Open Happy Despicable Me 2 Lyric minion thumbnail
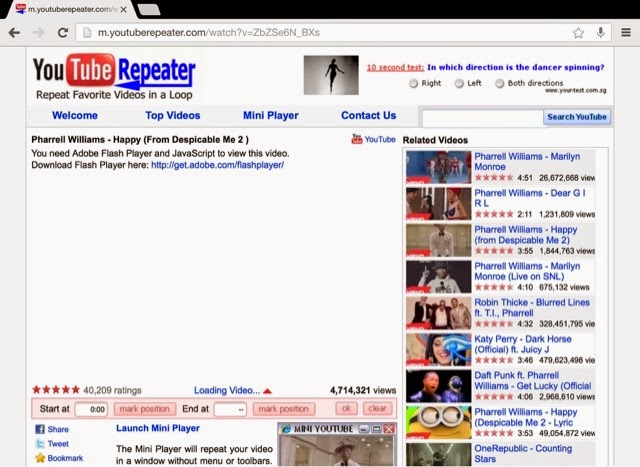 tap(438, 423)
